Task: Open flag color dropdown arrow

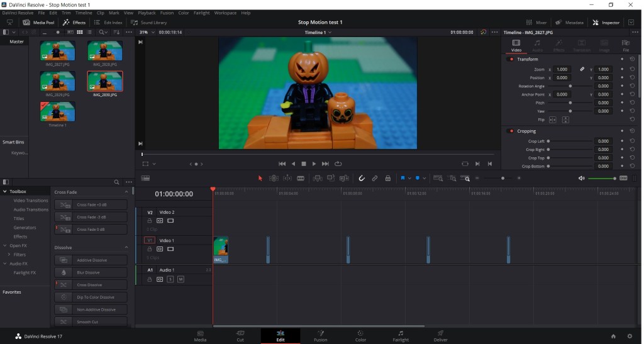Action: coord(409,179)
